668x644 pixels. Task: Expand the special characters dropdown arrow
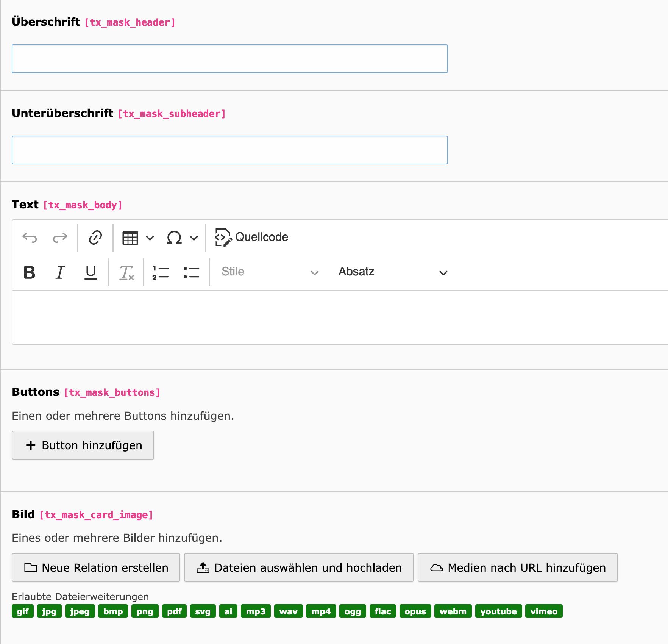point(194,238)
